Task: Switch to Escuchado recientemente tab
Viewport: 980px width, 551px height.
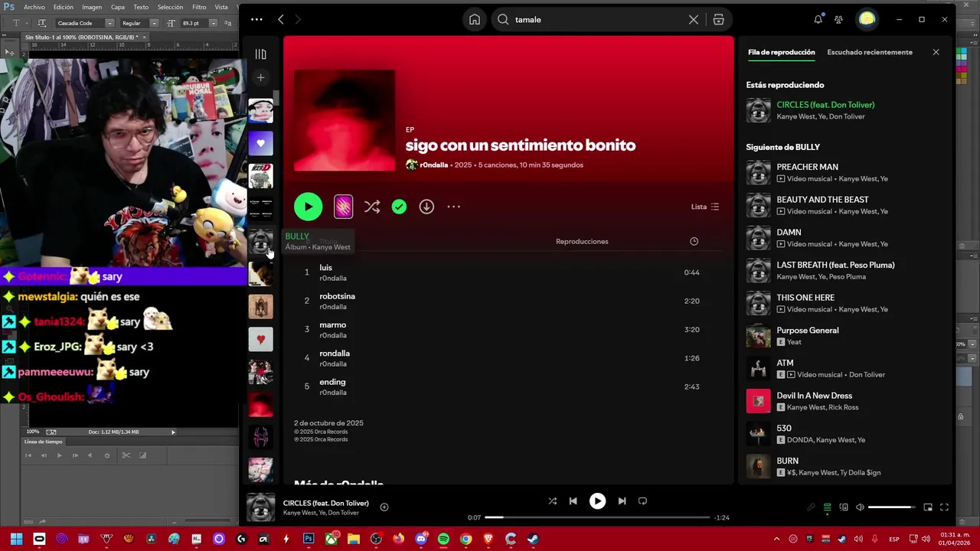Action: 870,52
